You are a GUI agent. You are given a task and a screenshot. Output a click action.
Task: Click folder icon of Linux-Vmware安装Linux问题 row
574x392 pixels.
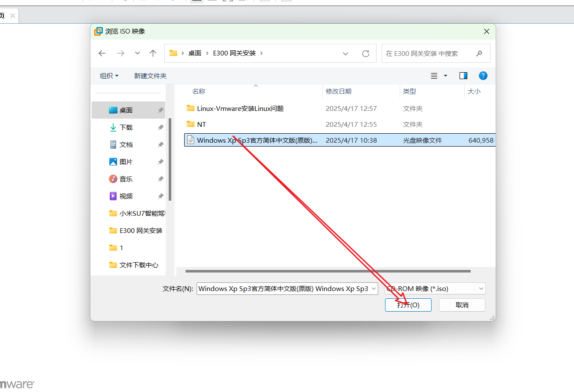[191, 108]
